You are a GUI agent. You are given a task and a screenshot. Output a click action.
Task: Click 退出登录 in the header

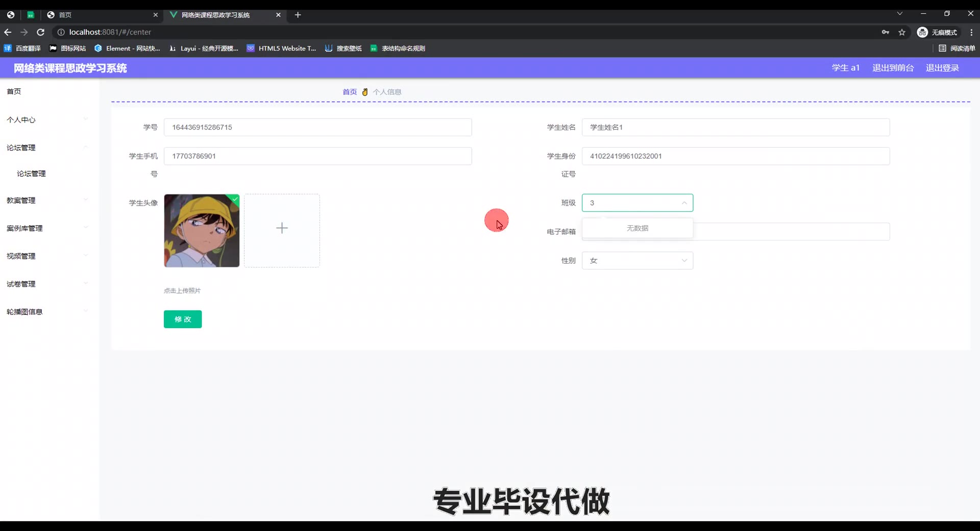pos(942,68)
